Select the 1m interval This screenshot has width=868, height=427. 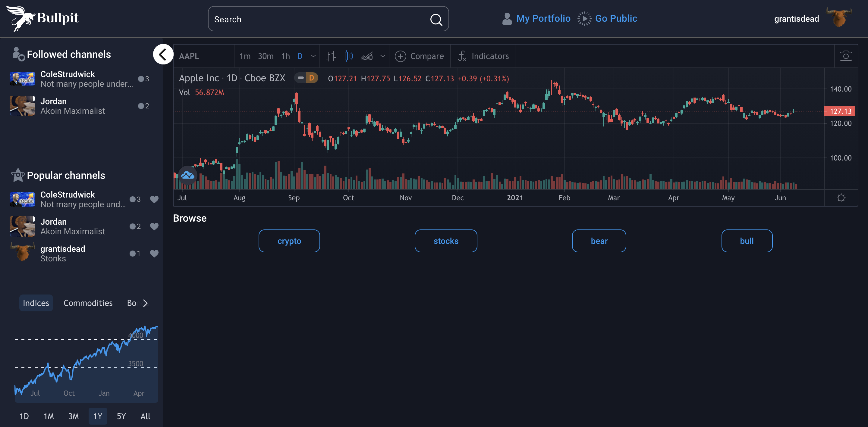(x=245, y=56)
